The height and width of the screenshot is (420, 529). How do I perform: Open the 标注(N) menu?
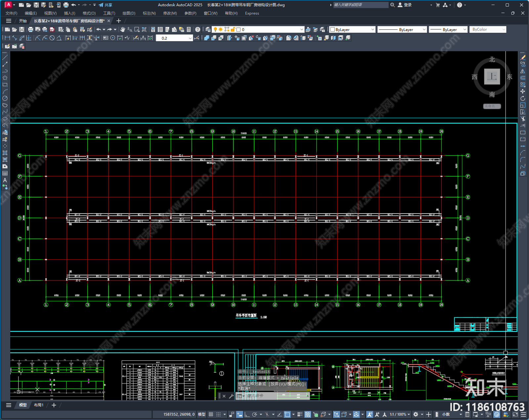pos(149,13)
